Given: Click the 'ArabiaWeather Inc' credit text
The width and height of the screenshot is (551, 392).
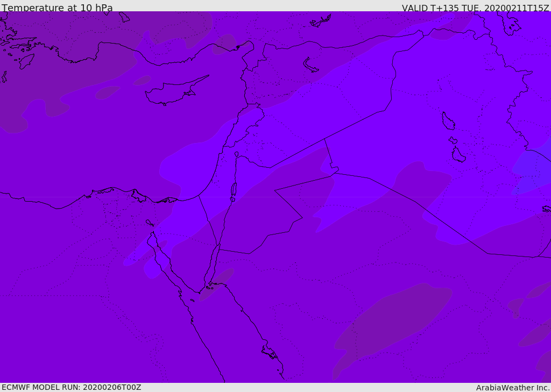Looking at the screenshot, I should pos(512,388).
